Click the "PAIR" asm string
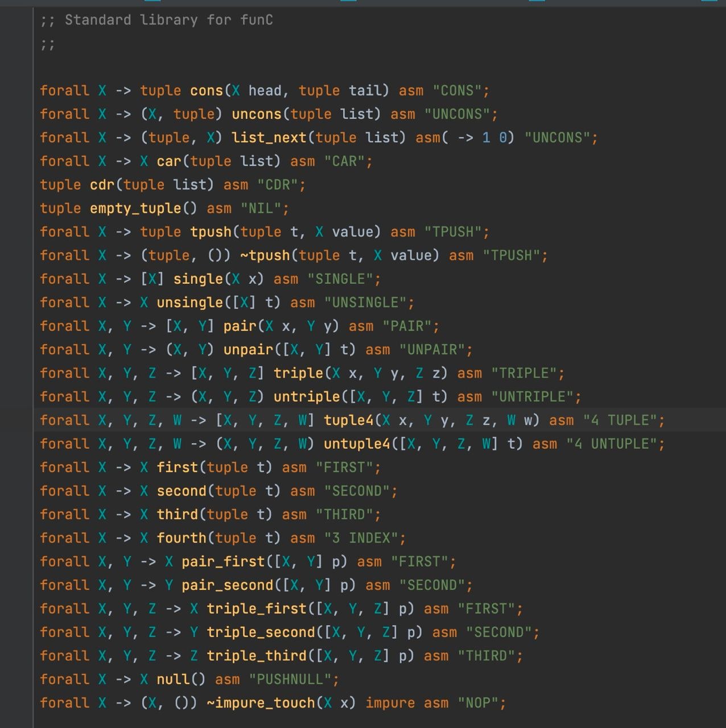The image size is (726, 728). (x=407, y=326)
